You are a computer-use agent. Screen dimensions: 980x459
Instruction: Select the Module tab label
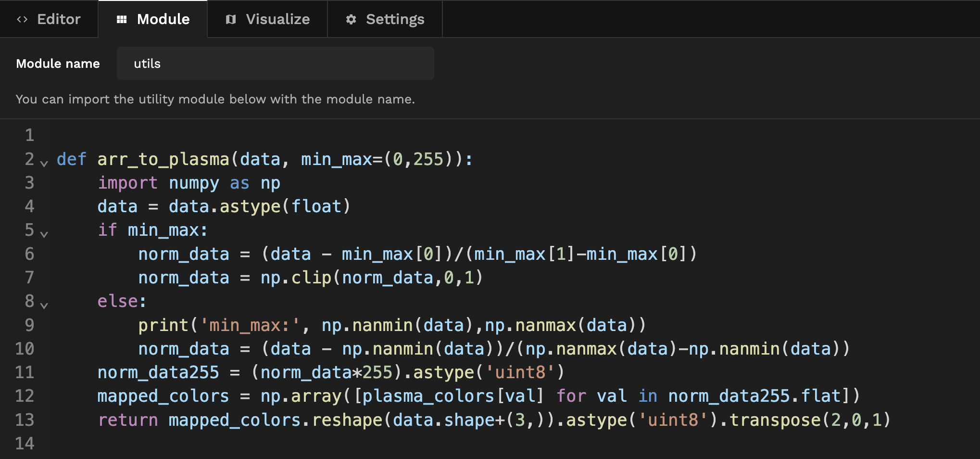pos(163,19)
